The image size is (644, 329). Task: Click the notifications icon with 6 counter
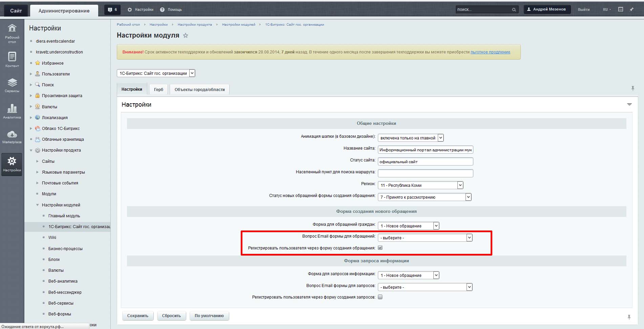click(112, 9)
